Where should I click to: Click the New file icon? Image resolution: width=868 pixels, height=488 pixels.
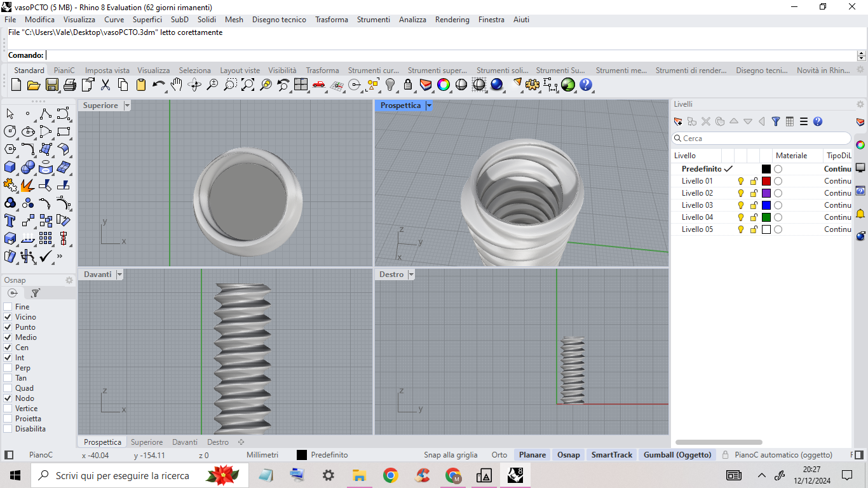(17, 85)
